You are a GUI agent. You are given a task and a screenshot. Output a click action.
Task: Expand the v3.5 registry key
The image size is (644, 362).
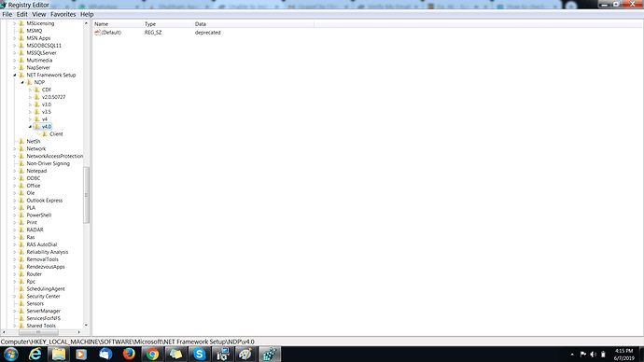(x=30, y=112)
